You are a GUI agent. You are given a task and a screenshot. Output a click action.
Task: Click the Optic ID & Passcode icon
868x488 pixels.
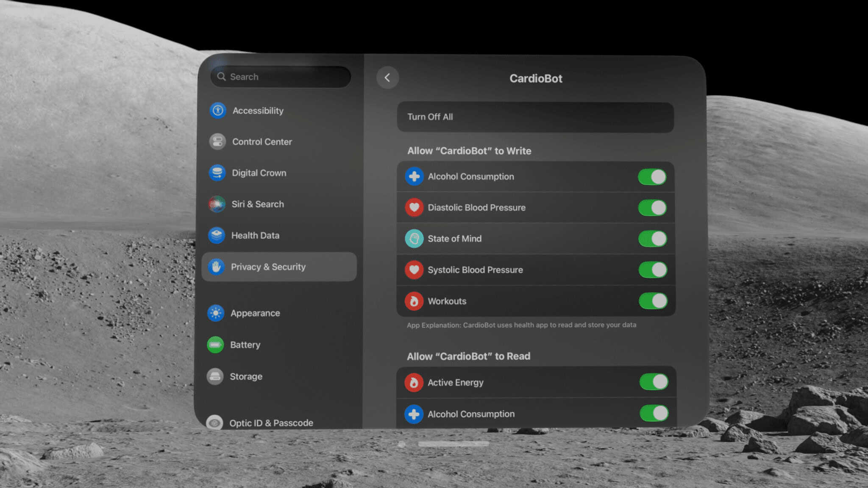pyautogui.click(x=214, y=422)
